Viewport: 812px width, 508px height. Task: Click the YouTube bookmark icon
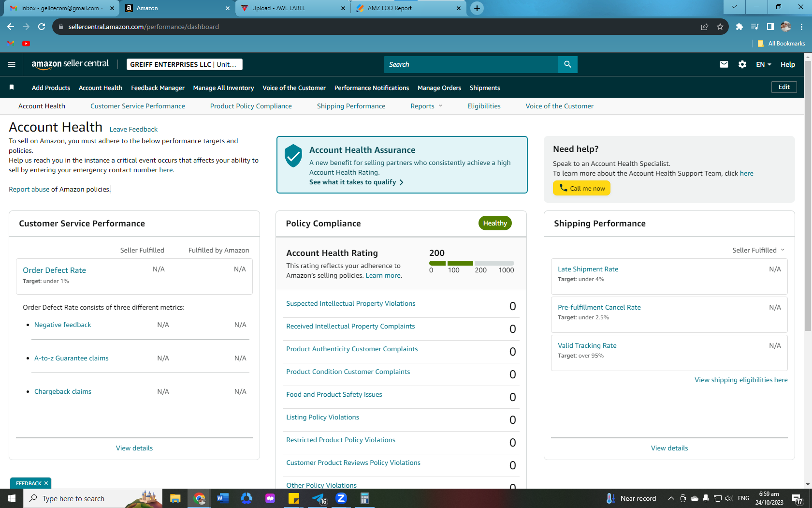(x=26, y=44)
